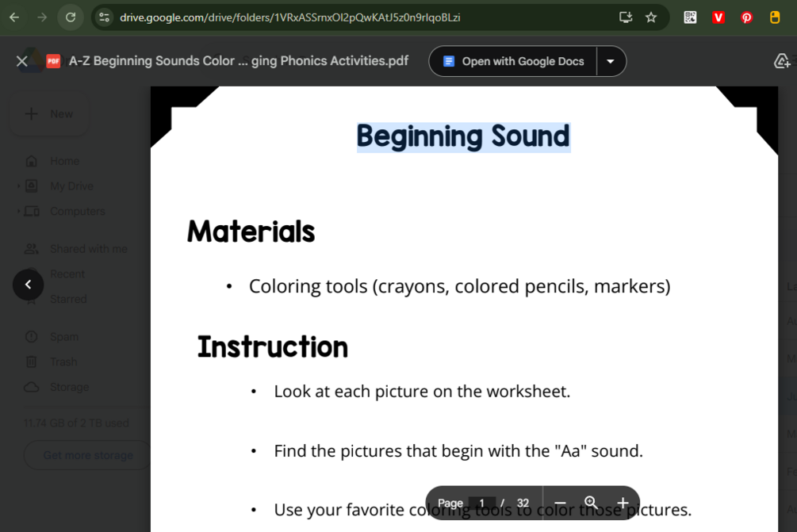Close the PDF preview with X icon
This screenshot has height=532, width=797.
tap(22, 62)
